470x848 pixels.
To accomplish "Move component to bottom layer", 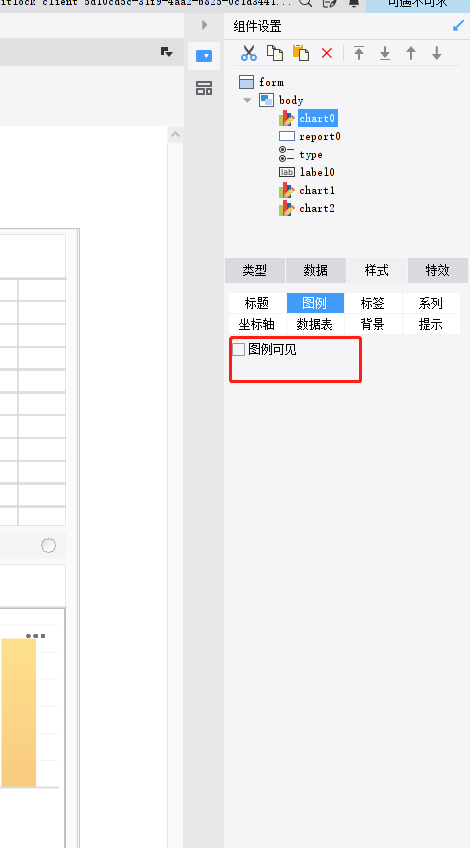I will 385,53.
